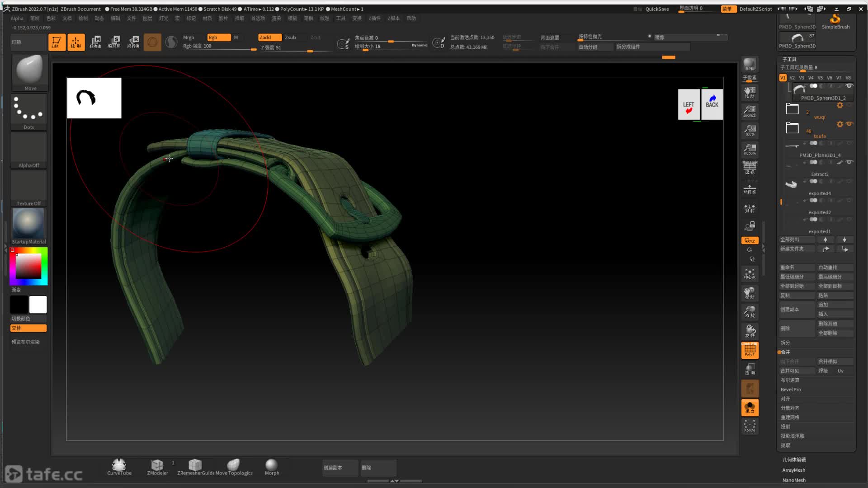Screen dimensions: 868x488
Task: Click the Xpose icon
Action: point(750,426)
